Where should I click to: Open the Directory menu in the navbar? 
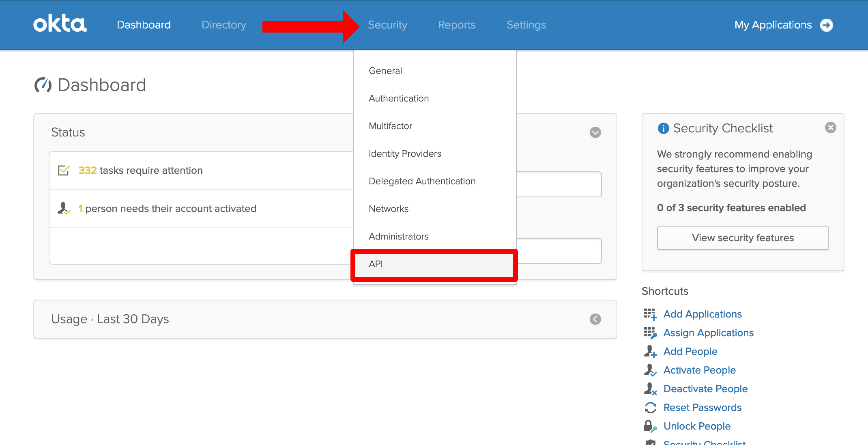(x=224, y=25)
